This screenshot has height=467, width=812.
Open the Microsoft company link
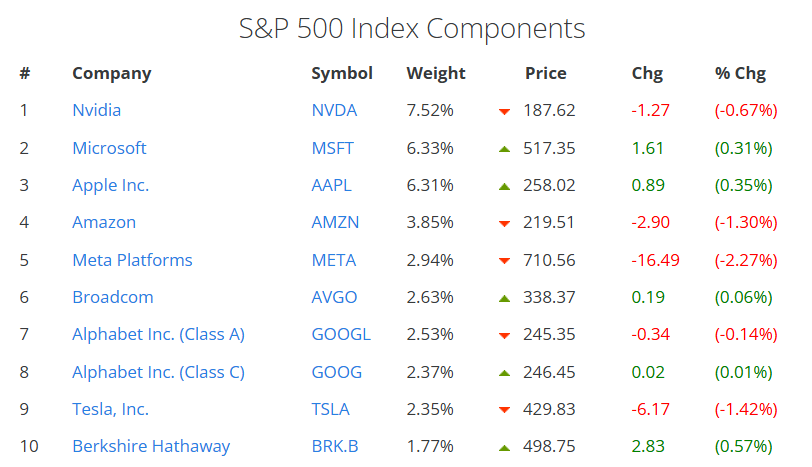(109, 148)
